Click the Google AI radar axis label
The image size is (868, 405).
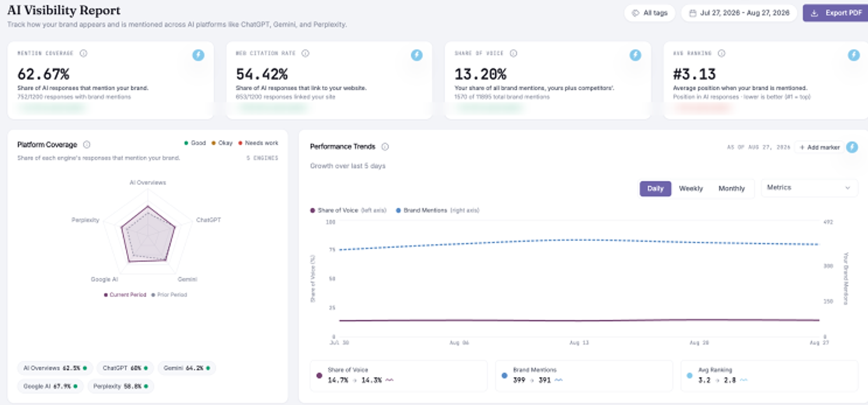point(104,280)
